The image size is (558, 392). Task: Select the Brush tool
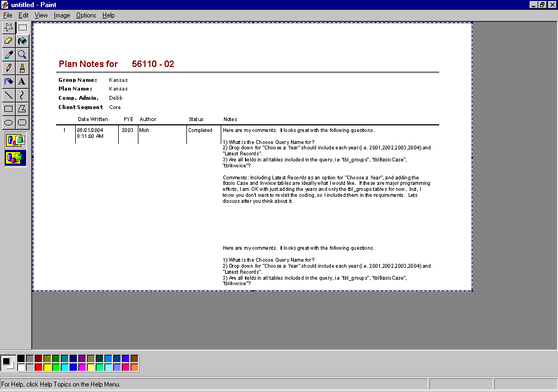click(x=22, y=68)
